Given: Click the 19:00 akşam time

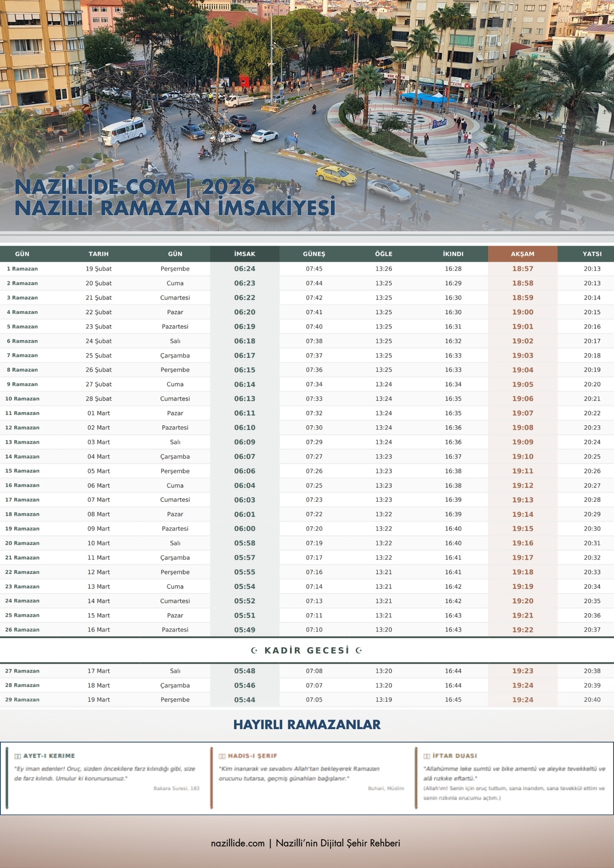Looking at the screenshot, I should pyautogui.click(x=522, y=312).
